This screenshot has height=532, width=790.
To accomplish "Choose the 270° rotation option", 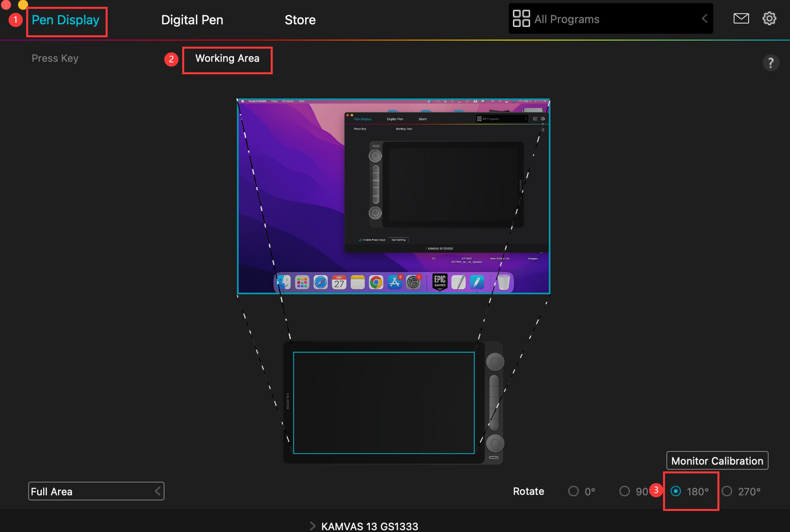I will pos(727,491).
